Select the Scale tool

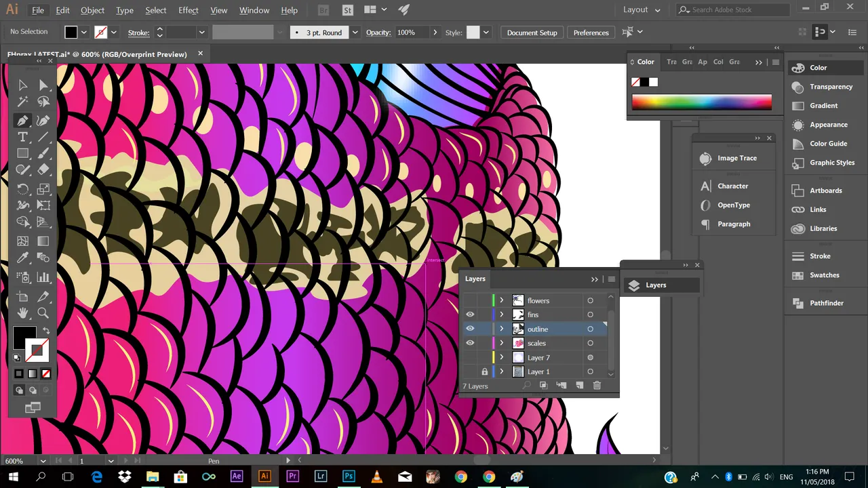click(43, 189)
